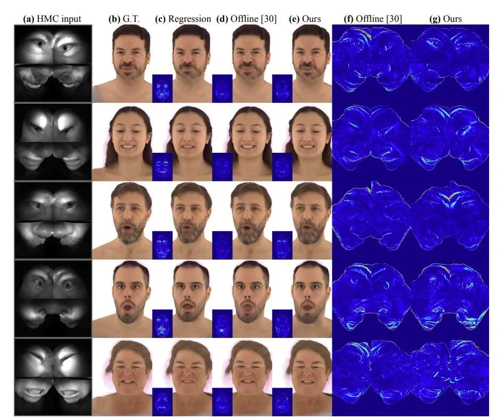
Task: Open second-row Offline [30] texture error map (f)
Action: coord(371,142)
